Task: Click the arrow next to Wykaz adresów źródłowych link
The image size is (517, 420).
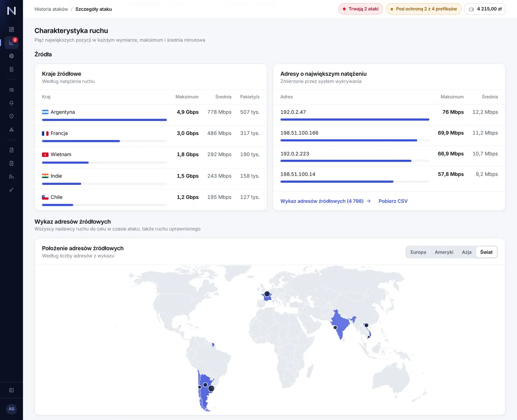Action: [x=369, y=201]
